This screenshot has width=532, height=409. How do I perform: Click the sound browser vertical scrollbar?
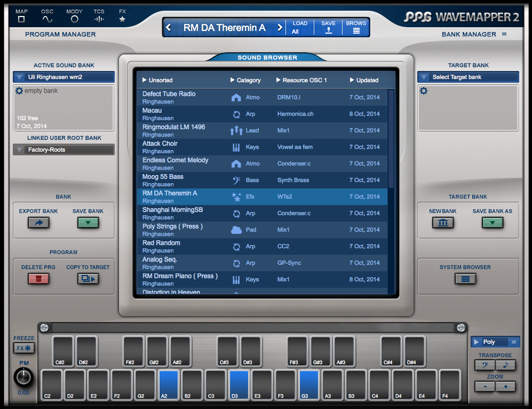[x=391, y=138]
